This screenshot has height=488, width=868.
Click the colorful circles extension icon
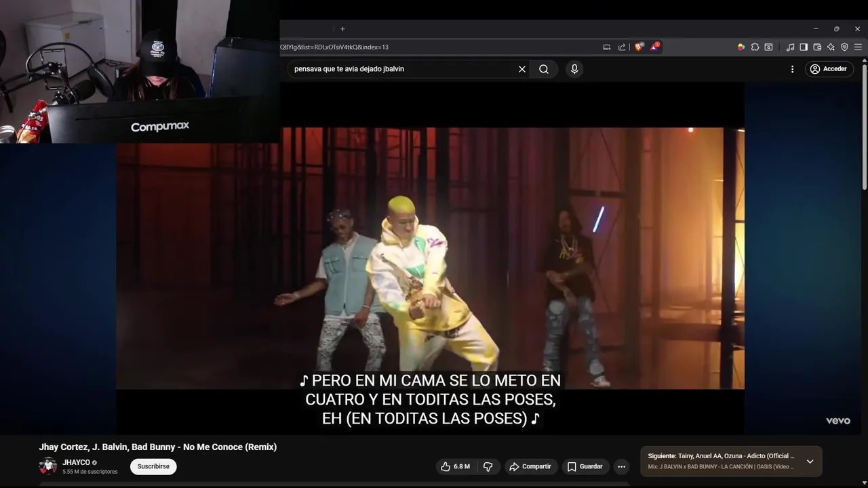point(741,47)
